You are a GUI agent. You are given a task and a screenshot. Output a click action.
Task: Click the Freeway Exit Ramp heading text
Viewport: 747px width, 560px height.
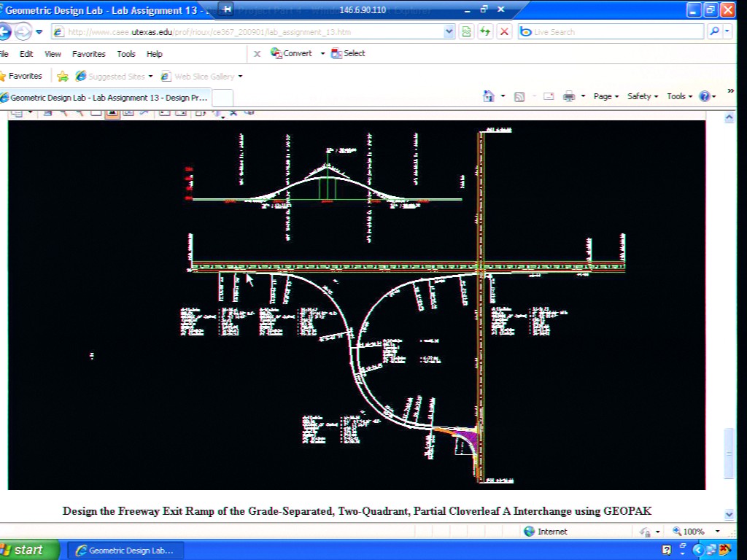tap(357, 511)
